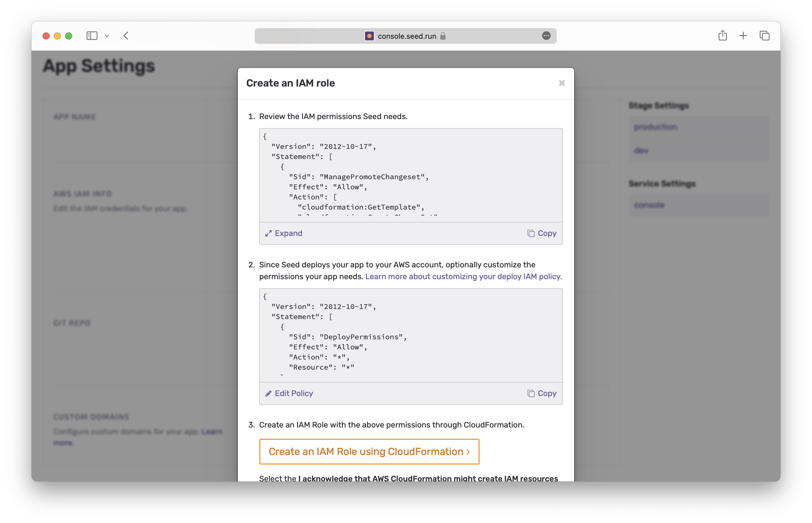Click Create an IAM Role using CloudFormation

tap(369, 451)
